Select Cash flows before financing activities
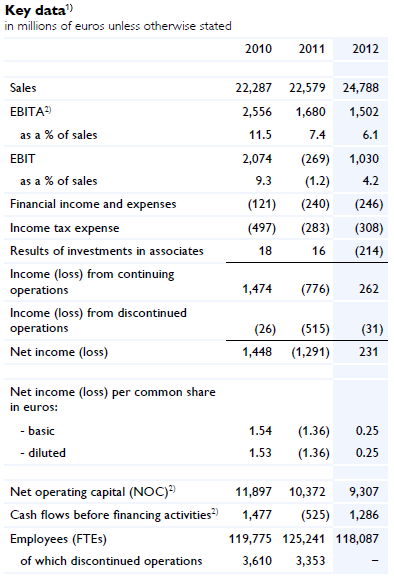394x576 pixels. (114, 515)
